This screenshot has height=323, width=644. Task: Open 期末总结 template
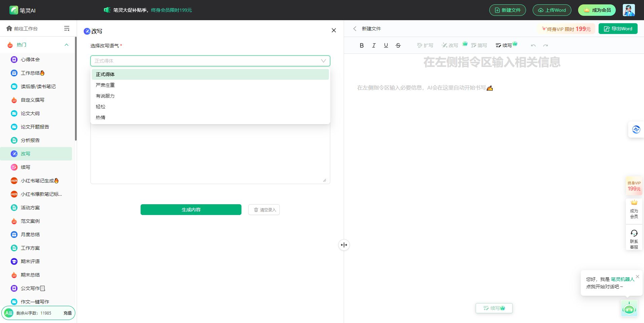tap(36, 275)
